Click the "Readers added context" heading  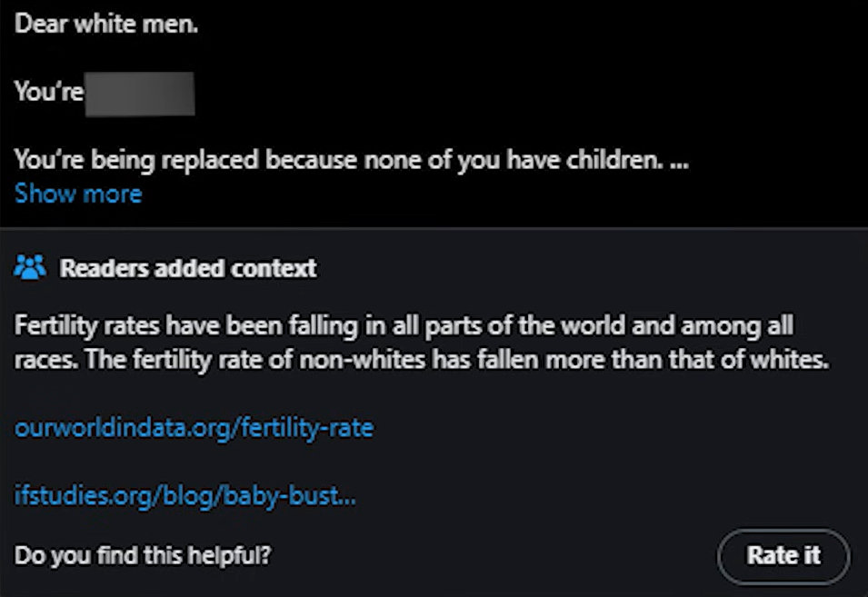[x=188, y=269]
